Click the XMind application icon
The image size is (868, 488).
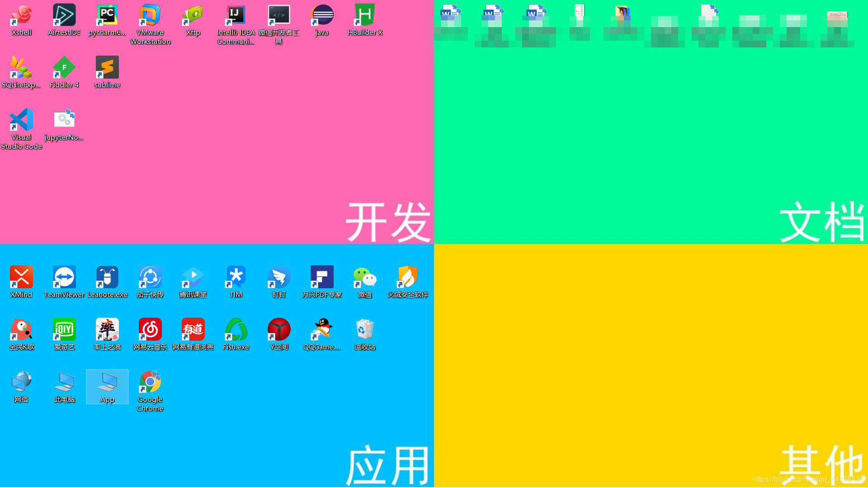21,277
